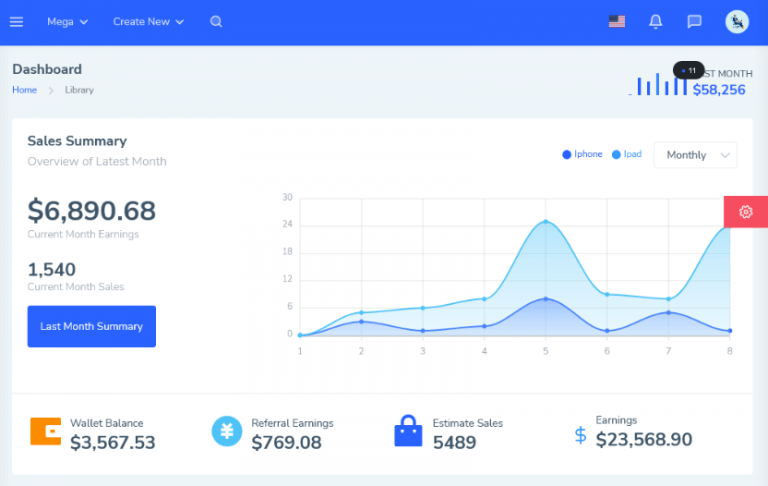Click the search magnifier icon
The image size is (768, 486).
[x=216, y=22]
